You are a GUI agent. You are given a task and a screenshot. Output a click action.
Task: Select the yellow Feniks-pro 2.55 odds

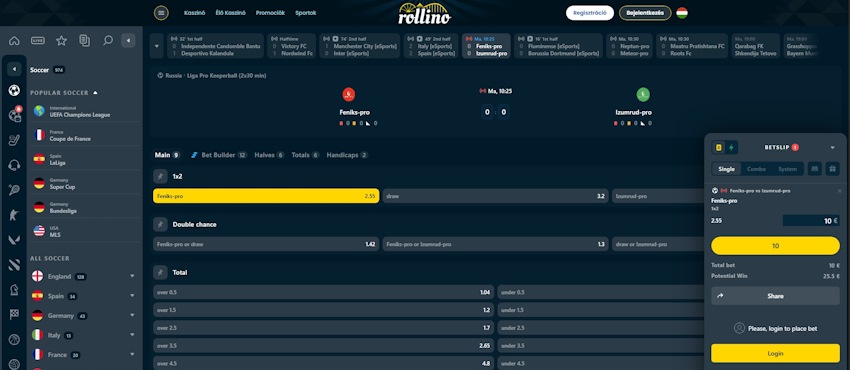tap(266, 196)
